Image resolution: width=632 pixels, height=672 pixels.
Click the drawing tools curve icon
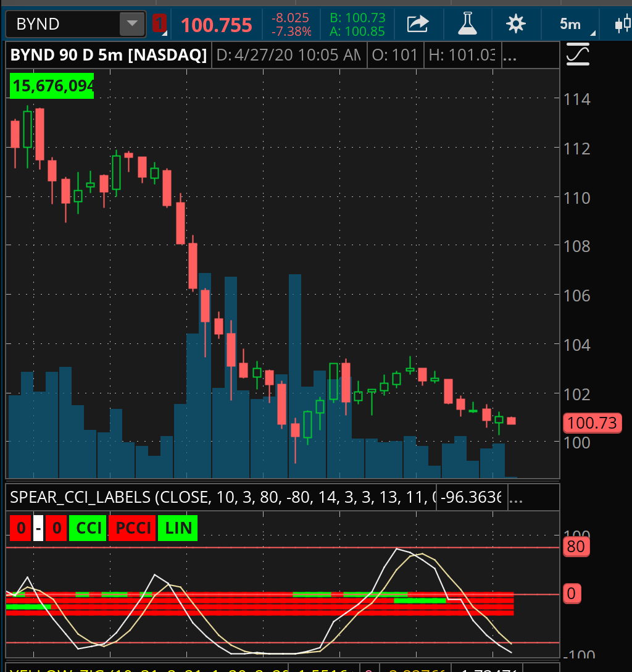point(578,54)
